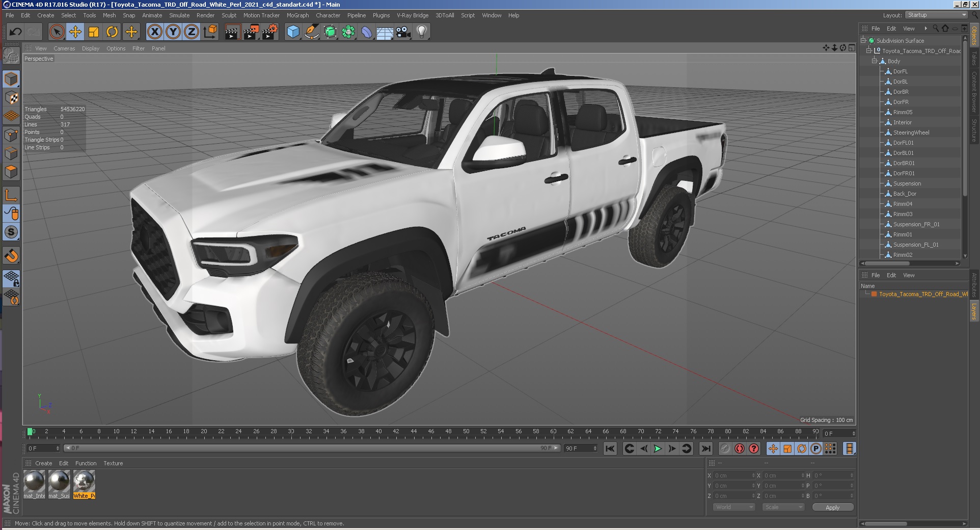Select the Back_Dor object
The image size is (980, 530).
click(x=905, y=194)
